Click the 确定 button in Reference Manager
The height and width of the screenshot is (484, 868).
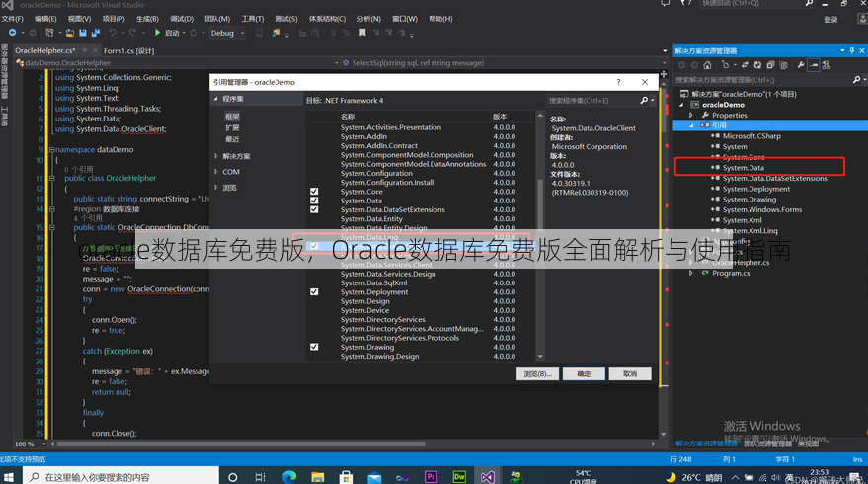coord(584,374)
